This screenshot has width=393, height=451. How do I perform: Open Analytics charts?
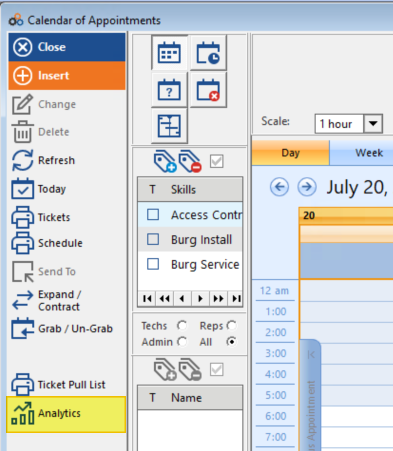click(66, 414)
